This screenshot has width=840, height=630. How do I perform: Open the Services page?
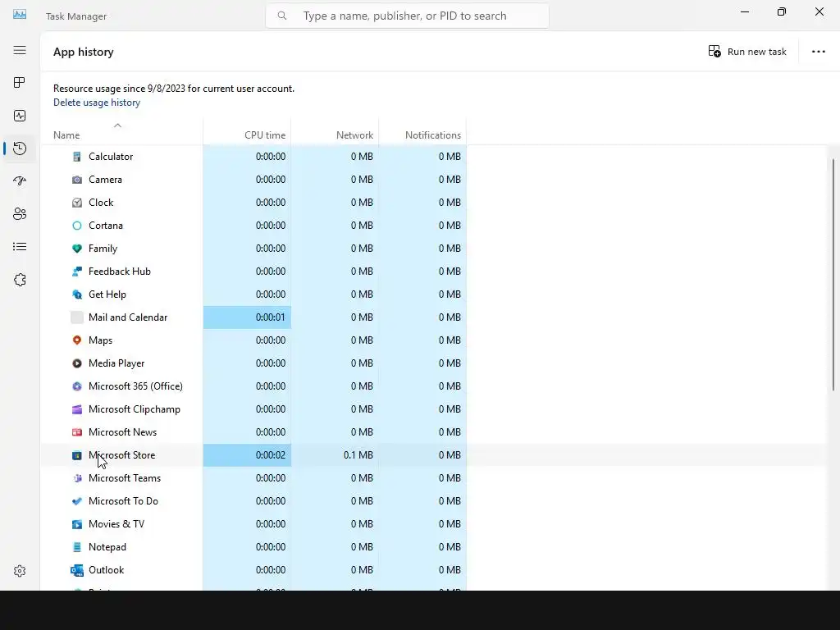click(20, 280)
